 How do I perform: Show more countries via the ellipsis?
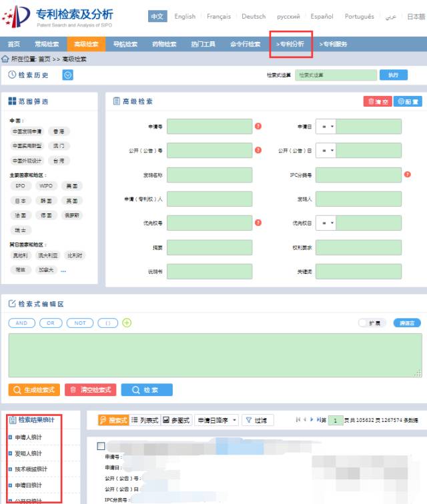pos(63,271)
